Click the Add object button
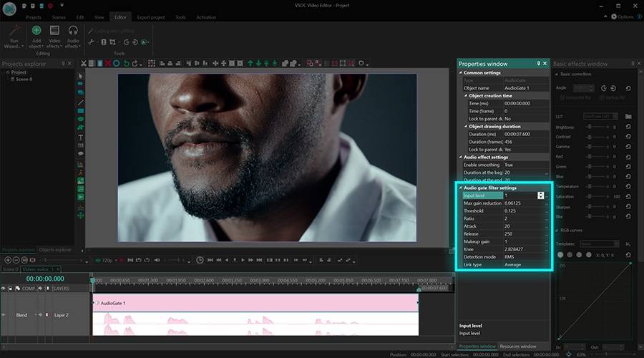This screenshot has width=644, height=358. tap(36, 35)
